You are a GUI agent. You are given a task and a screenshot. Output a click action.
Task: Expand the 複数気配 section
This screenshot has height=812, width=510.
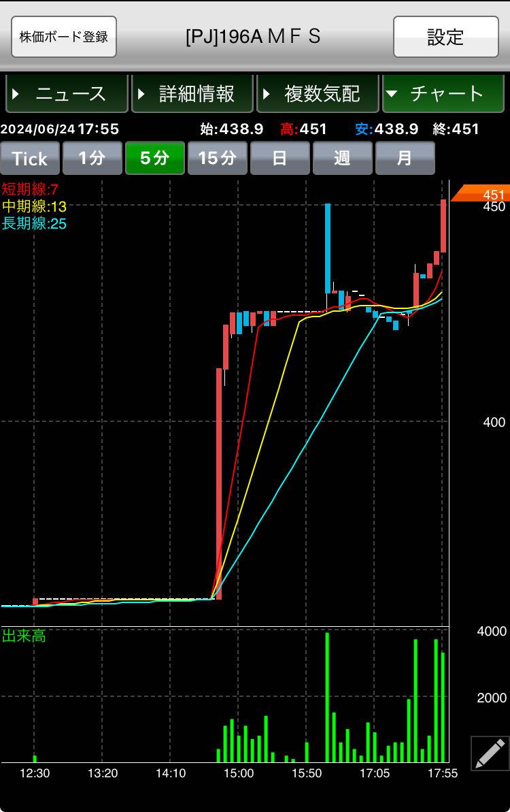318,94
